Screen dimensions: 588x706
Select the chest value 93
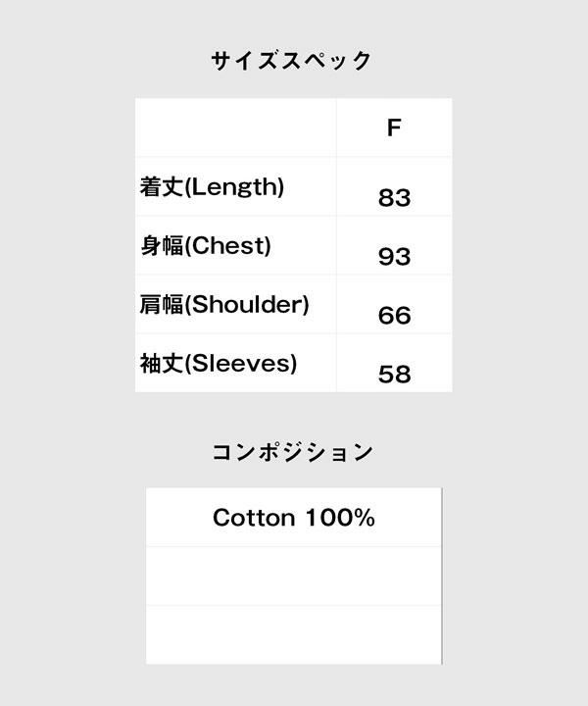pyautogui.click(x=394, y=257)
